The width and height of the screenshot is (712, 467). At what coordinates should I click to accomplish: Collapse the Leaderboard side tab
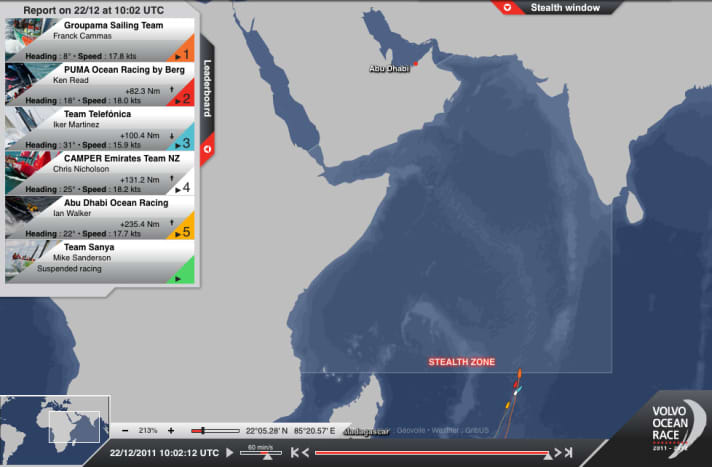207,101
